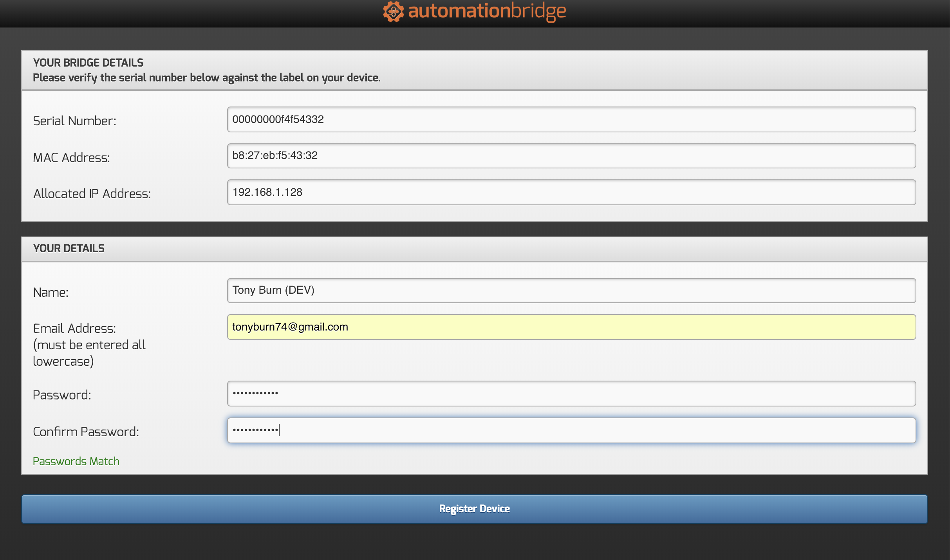950x560 pixels.
Task: Focus the MAC Address text box
Action: (x=571, y=156)
